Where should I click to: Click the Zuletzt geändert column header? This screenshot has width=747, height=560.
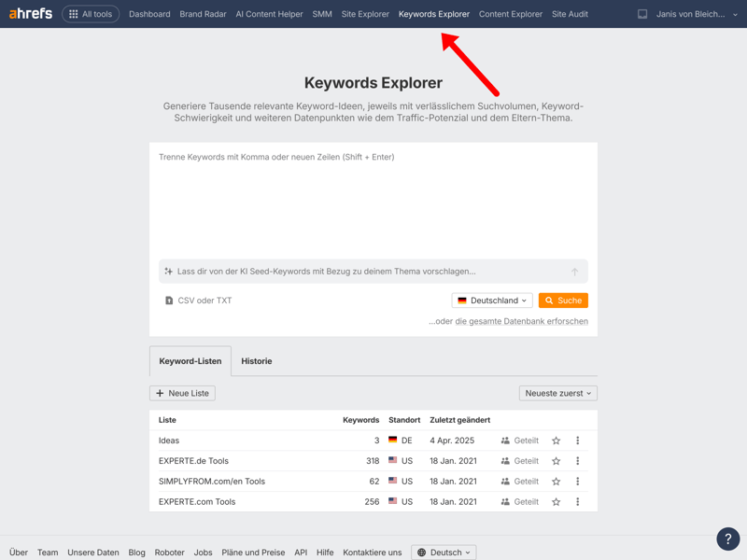pos(459,420)
